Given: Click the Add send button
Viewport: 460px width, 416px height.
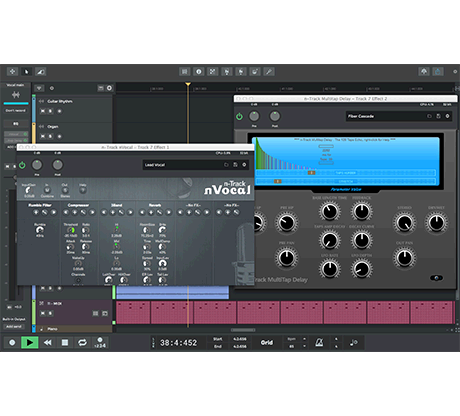Looking at the screenshot, I should 14,326.
